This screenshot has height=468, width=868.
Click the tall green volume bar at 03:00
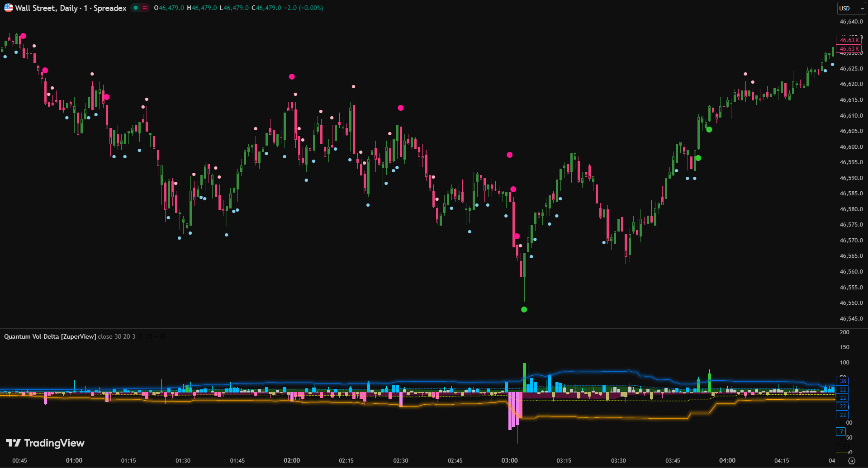click(x=525, y=377)
